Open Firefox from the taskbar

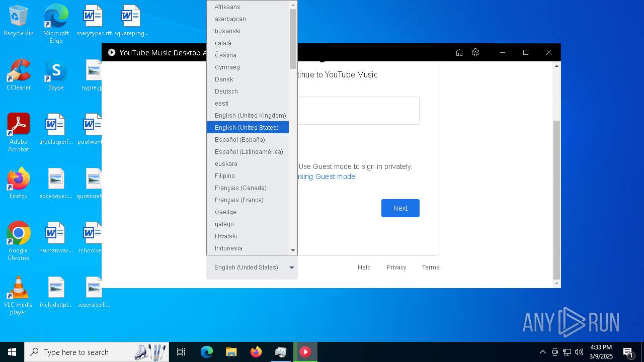coord(256,352)
